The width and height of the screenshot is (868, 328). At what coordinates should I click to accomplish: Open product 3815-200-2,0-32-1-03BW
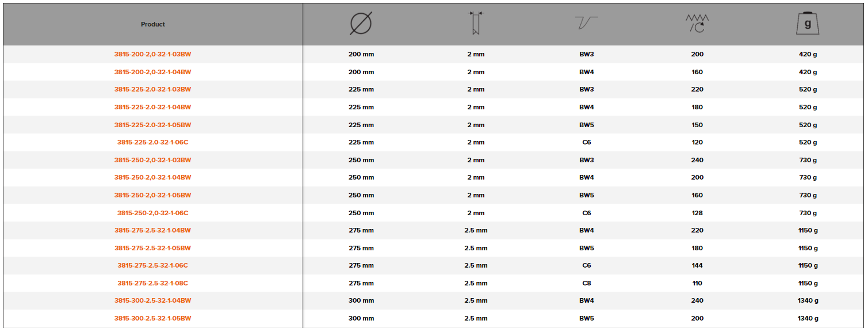153,54
